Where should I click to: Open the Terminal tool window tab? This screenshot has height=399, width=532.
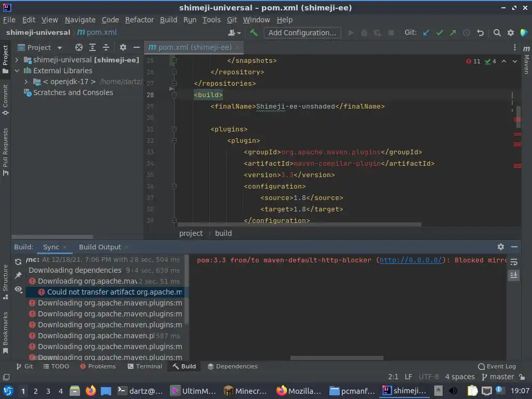click(x=145, y=366)
